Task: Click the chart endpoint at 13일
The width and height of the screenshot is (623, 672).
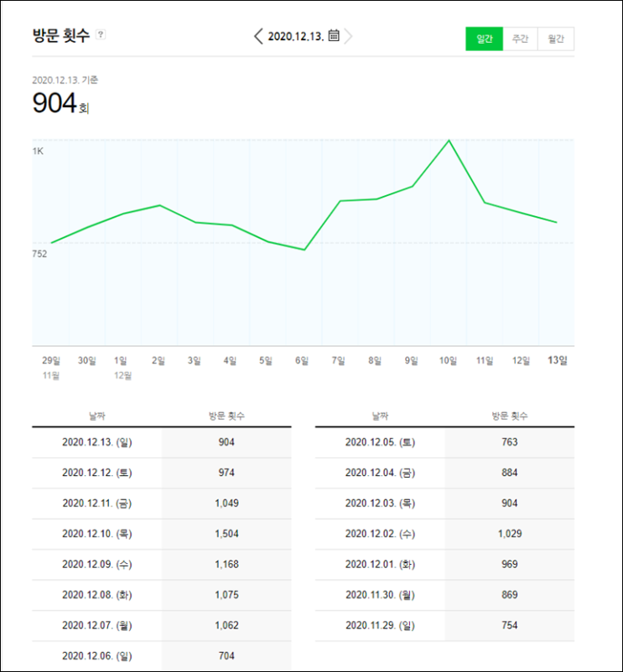Action: tap(557, 222)
